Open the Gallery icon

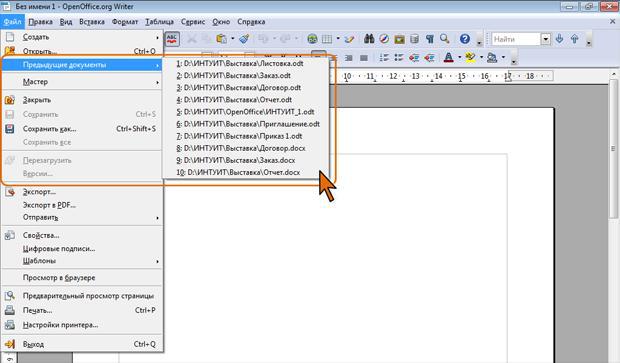(x=399, y=39)
